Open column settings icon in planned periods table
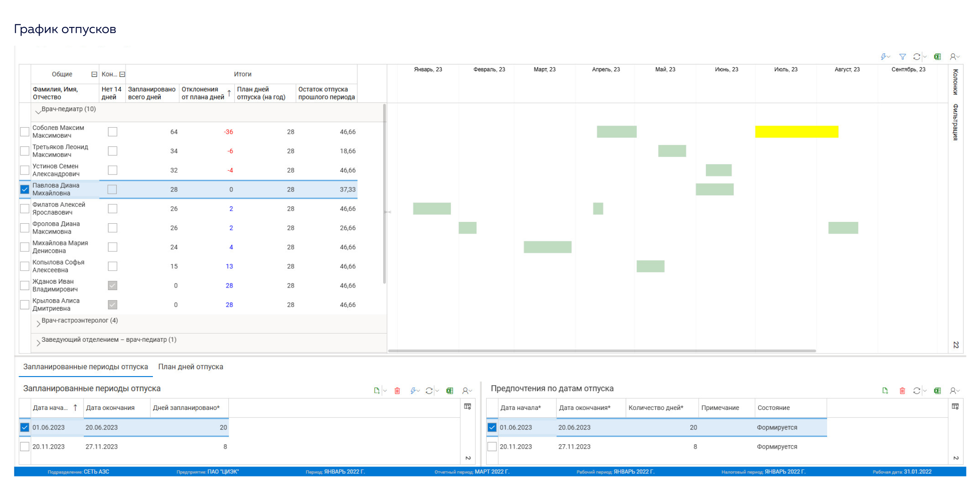980x489 pixels. coord(467,406)
